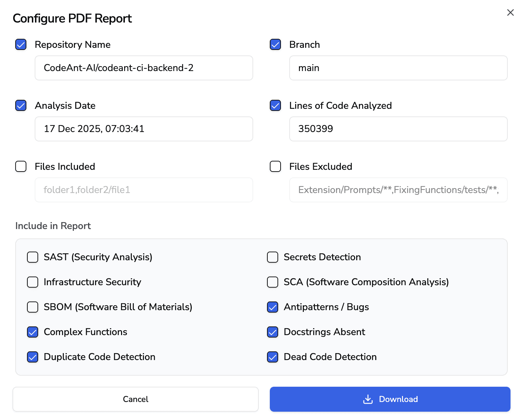Enable SAST (Security Analysis) in report

point(32,257)
